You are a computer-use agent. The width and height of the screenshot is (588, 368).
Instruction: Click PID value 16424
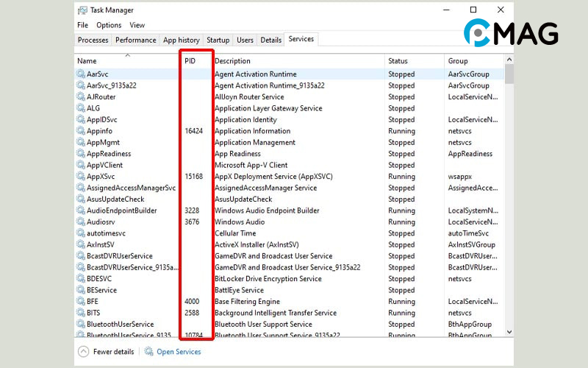tap(193, 131)
